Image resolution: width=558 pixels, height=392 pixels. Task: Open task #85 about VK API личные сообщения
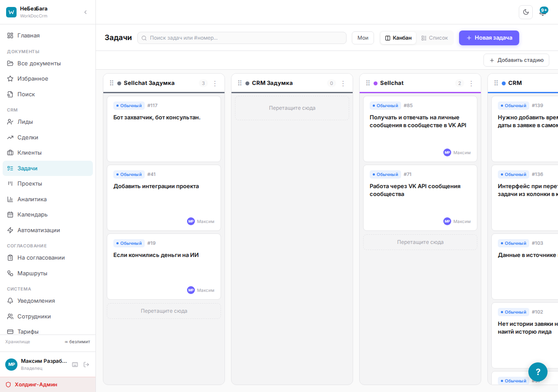(x=420, y=129)
